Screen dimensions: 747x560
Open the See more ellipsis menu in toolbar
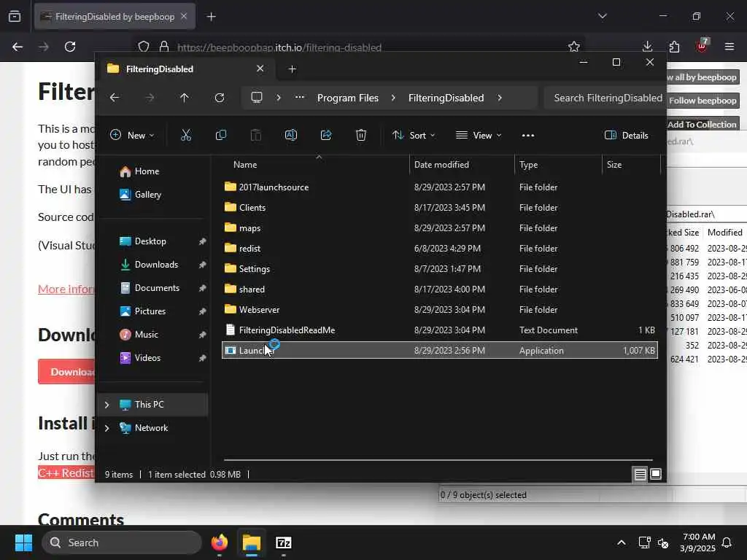pyautogui.click(x=528, y=135)
